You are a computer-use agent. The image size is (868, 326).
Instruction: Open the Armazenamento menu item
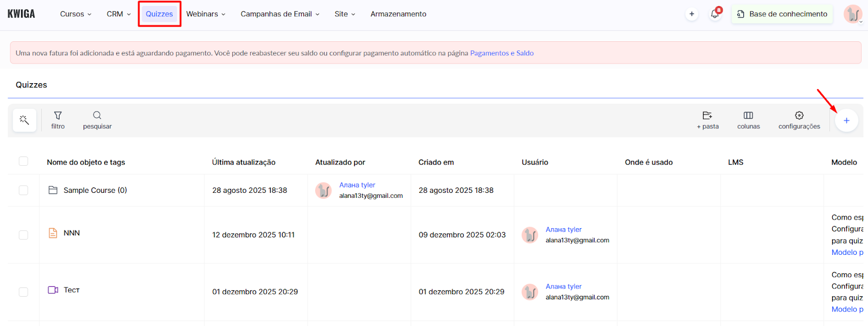(x=398, y=14)
